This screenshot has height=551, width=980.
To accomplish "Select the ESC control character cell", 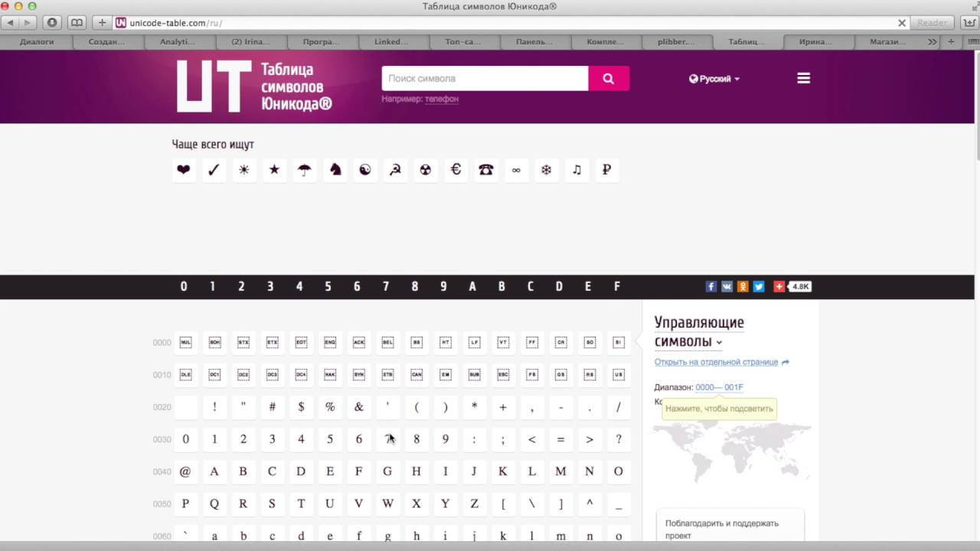I will [x=503, y=375].
